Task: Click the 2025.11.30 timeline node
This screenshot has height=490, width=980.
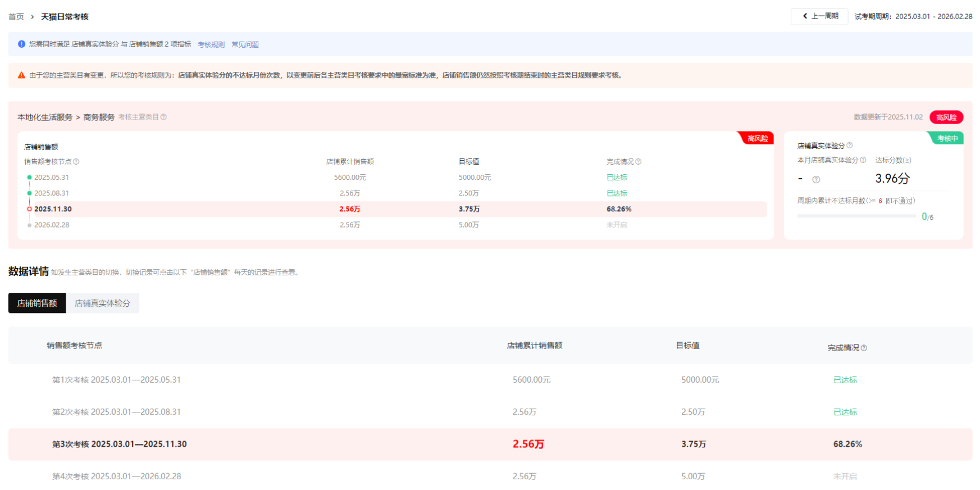Action: click(30, 209)
